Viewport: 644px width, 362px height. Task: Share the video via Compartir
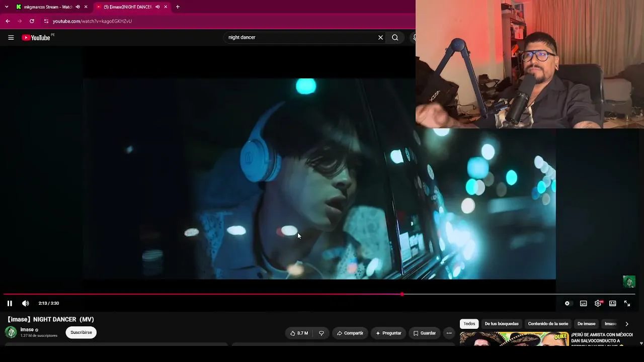350,333
